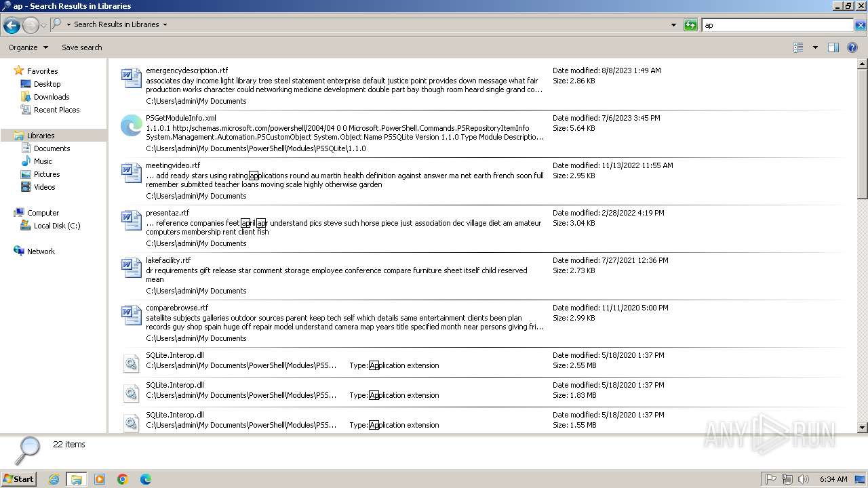Image resolution: width=868 pixels, height=488 pixels.
Task: Click the search icon in the address bar
Action: tap(56, 24)
